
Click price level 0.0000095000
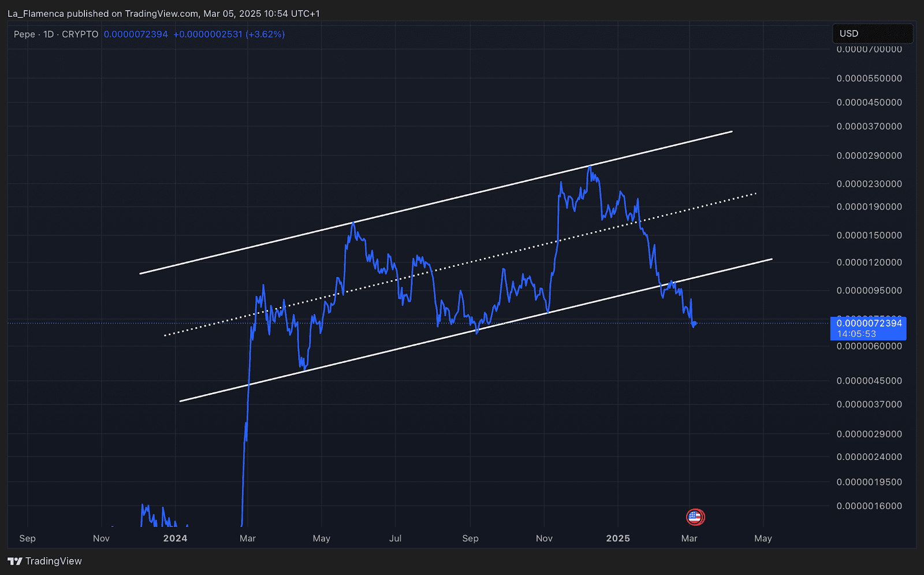pos(869,290)
